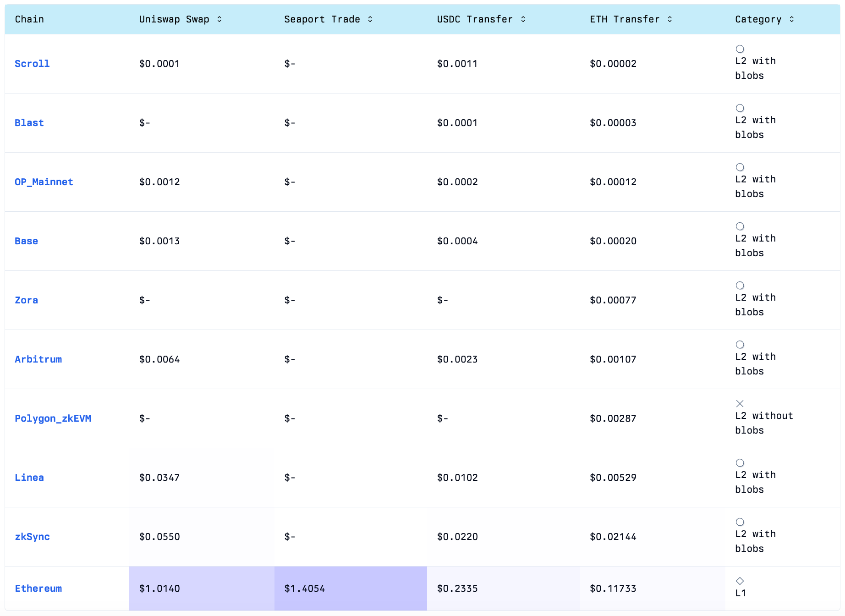Select Scroll ETH Transfer value $0.00002
The image size is (845, 616).
[613, 64]
